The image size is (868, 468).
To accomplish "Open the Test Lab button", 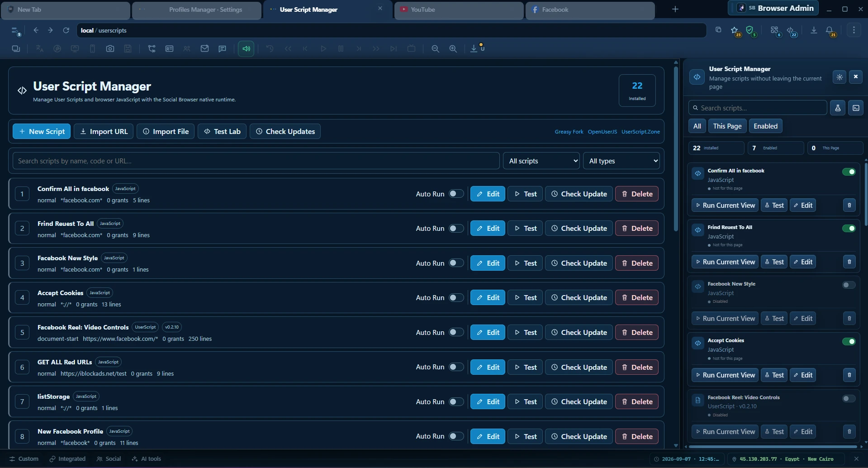I will tap(222, 131).
